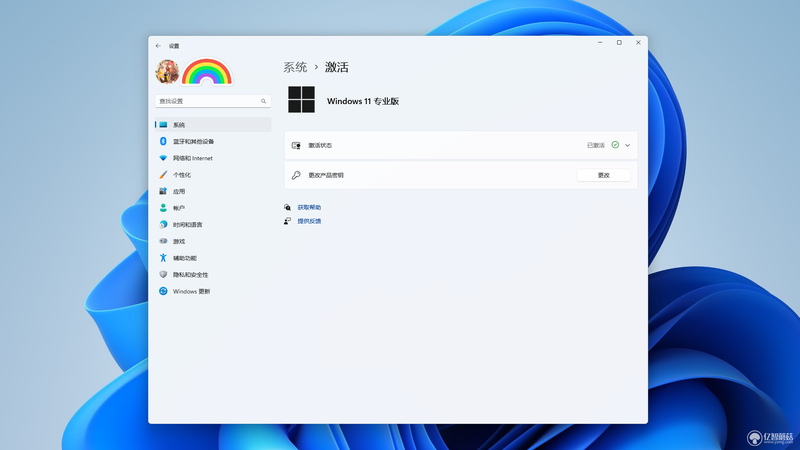The height and width of the screenshot is (450, 800).
Task: Click the 系统 breadcrumb link
Action: [295, 67]
